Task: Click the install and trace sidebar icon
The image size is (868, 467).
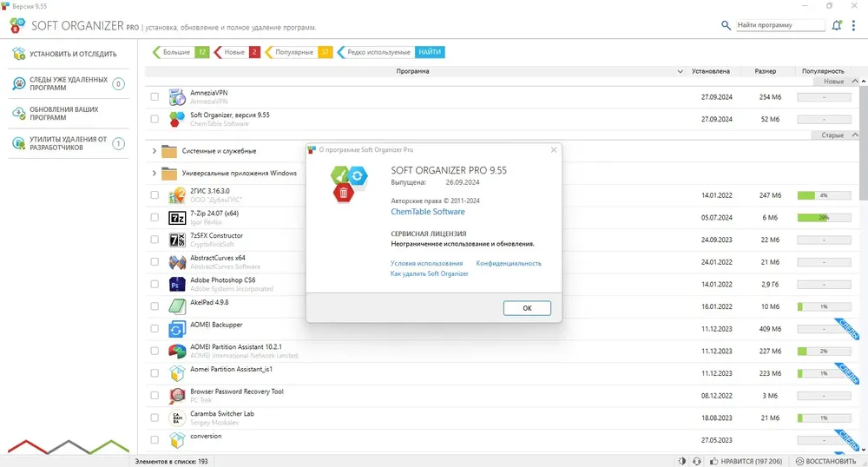Action: [x=19, y=54]
